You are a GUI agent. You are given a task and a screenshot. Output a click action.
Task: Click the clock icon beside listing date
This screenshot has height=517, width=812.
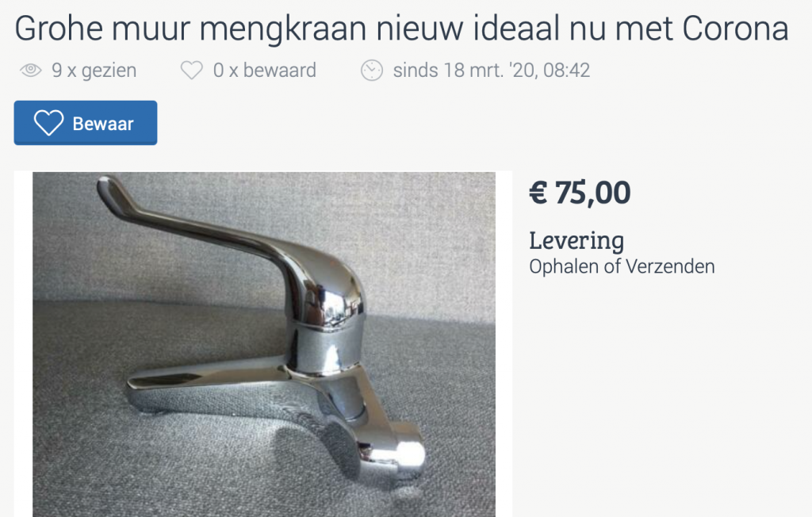[372, 70]
